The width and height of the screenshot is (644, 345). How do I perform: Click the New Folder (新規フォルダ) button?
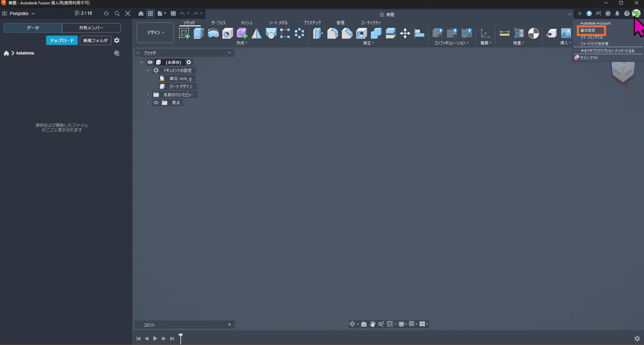click(95, 40)
